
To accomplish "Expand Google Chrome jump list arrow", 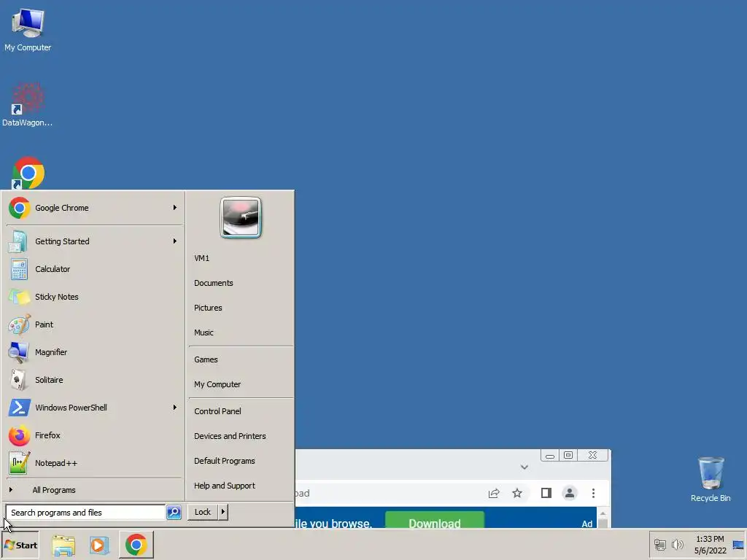I will pyautogui.click(x=175, y=208).
